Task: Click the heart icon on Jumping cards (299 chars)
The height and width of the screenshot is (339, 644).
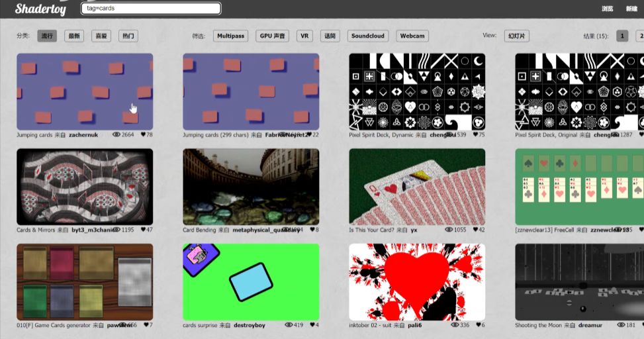Action: pyautogui.click(x=309, y=134)
